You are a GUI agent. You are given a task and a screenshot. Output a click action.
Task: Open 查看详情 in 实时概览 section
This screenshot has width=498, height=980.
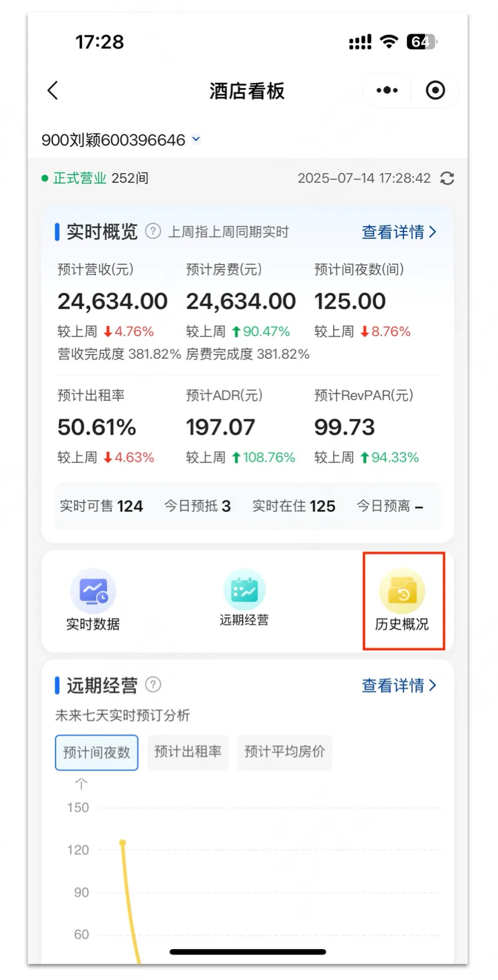399,232
